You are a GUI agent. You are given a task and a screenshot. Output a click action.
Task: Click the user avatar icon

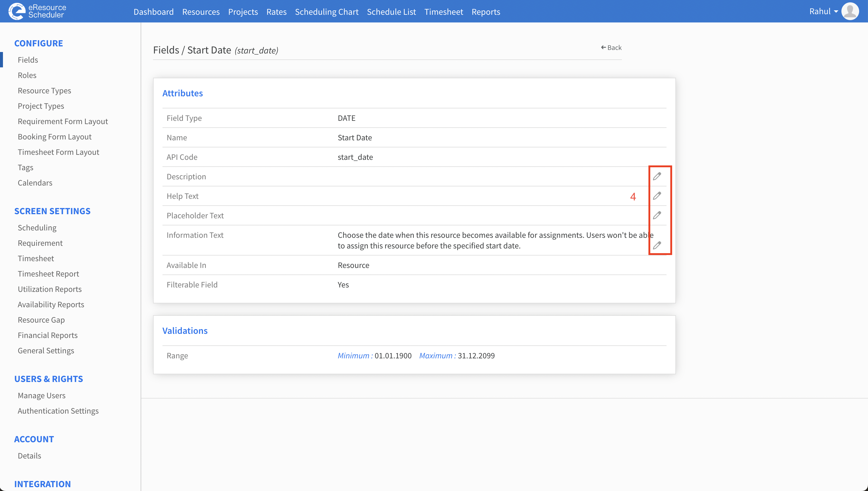850,11
